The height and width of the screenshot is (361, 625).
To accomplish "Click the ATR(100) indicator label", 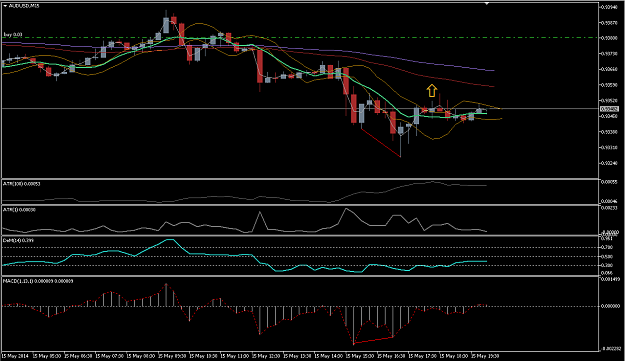I will pos(22,184).
